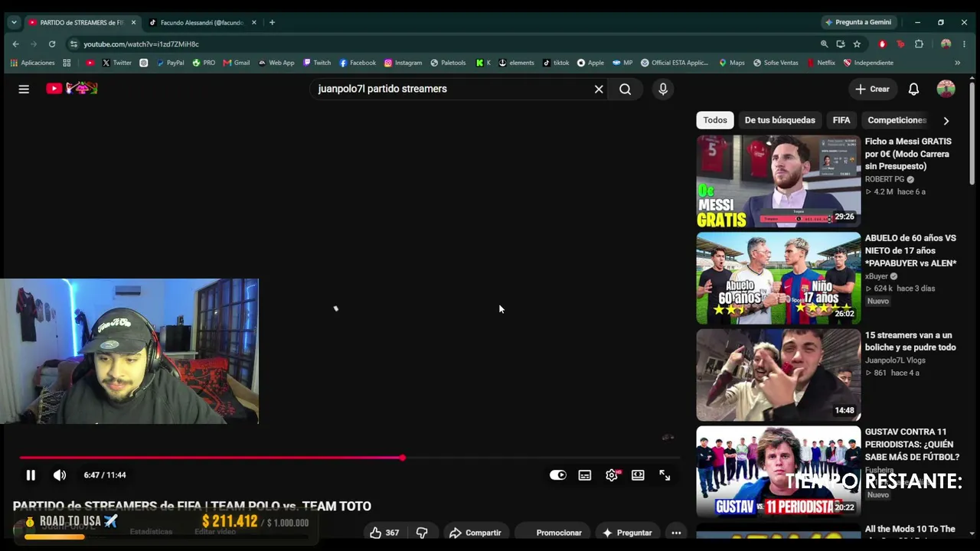
Task: Open the 'MESSI GRATIS' video thumbnail
Action: (x=779, y=181)
